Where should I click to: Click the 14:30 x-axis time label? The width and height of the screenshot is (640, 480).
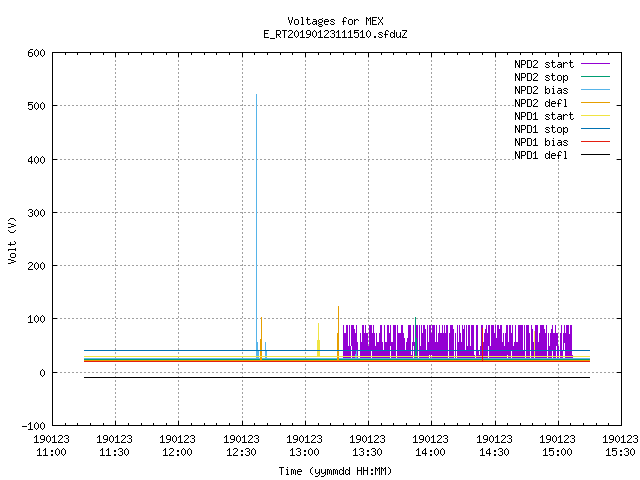pos(494,452)
